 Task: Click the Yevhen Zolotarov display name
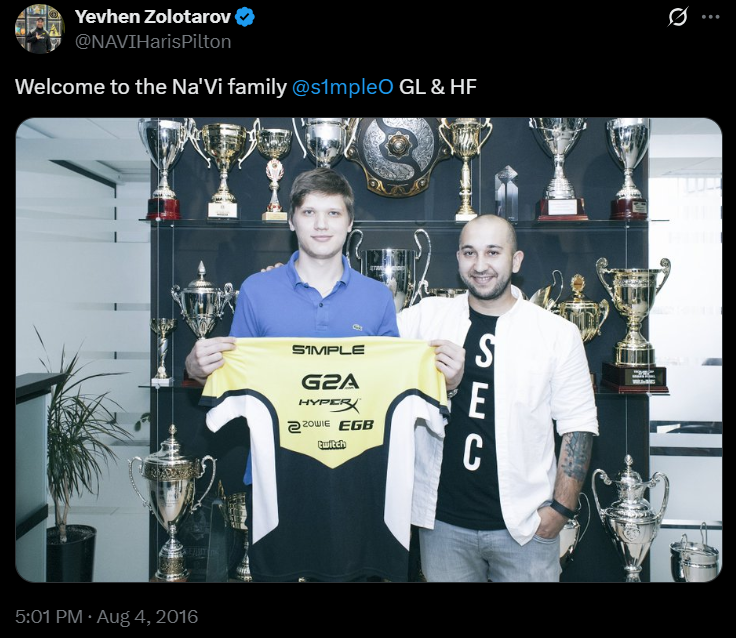point(153,17)
